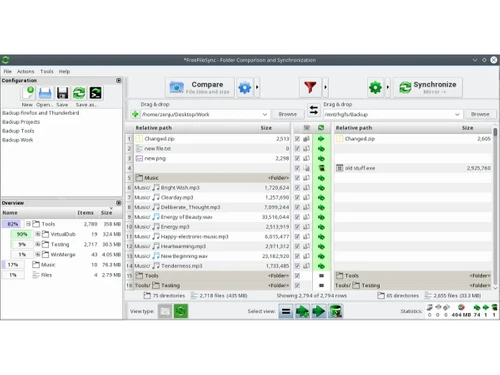Click the left Size column header
500x375 pixels.
266,128
